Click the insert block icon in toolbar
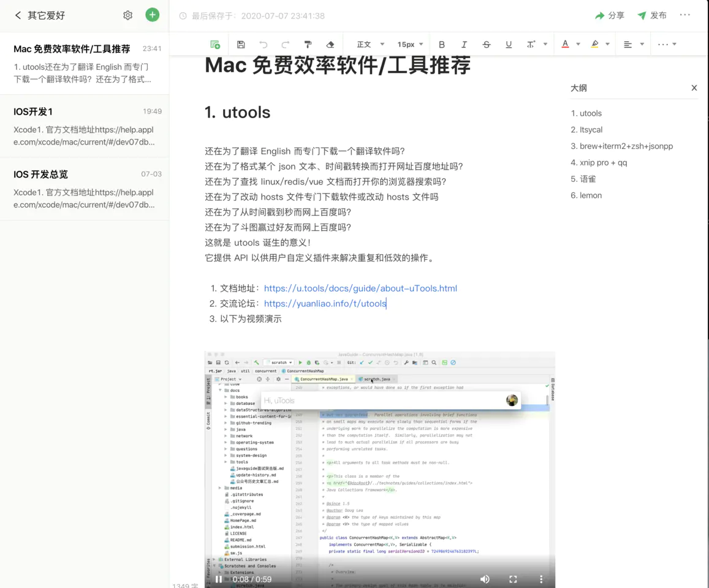The image size is (709, 588). tap(215, 44)
